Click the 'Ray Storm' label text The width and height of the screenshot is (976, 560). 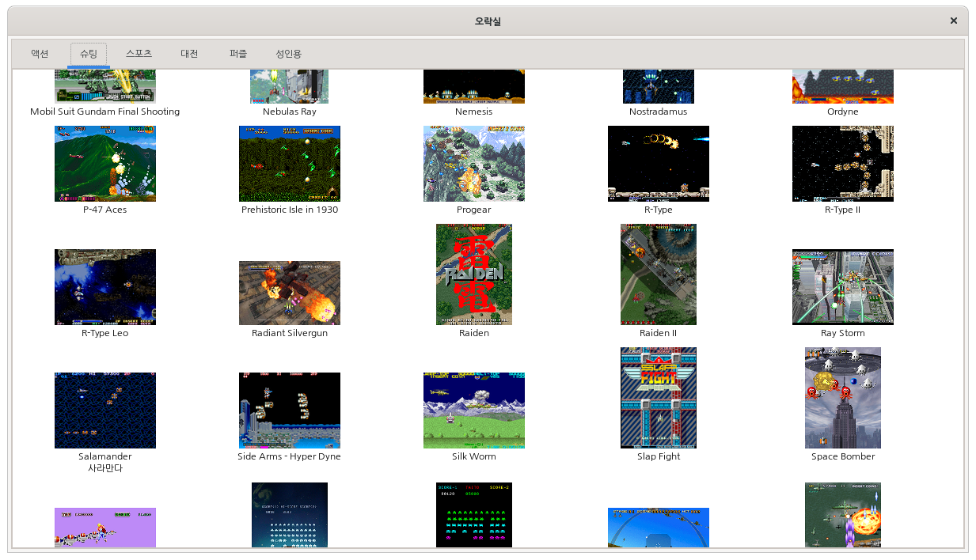[x=843, y=333]
